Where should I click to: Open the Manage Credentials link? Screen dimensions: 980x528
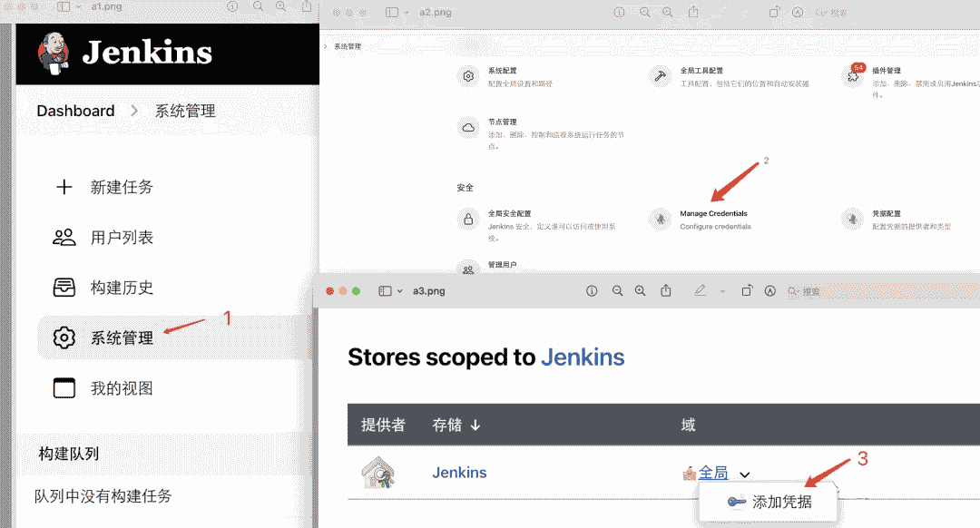click(713, 214)
